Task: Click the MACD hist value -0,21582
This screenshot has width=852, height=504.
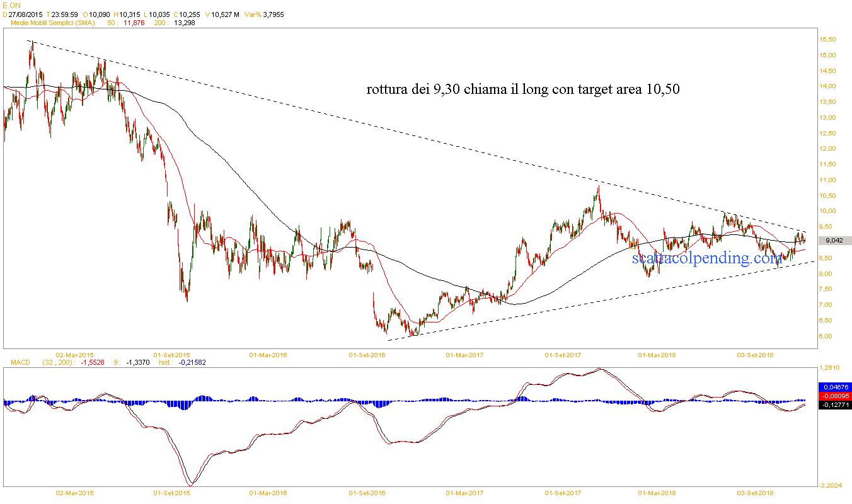Action: pos(192,362)
